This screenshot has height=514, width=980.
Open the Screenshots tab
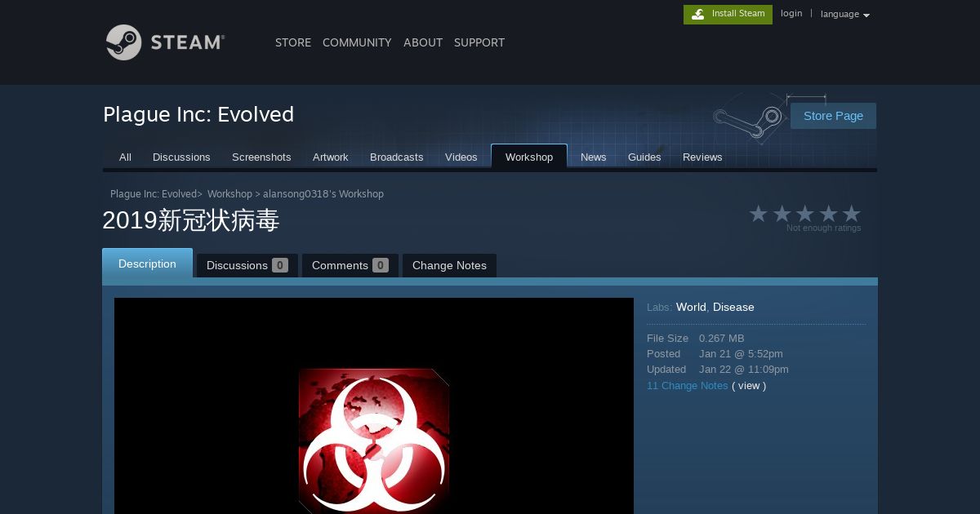[261, 157]
